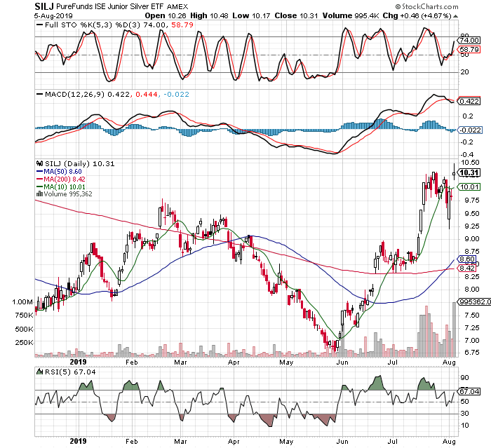Click the 500K volume axis label
491x448 pixels.
[24, 329]
